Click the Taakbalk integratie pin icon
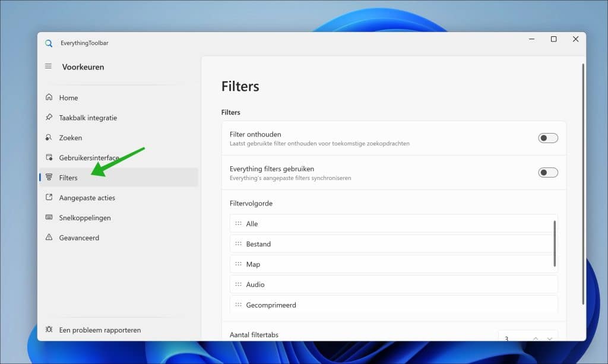This screenshot has width=608, height=364. click(49, 117)
